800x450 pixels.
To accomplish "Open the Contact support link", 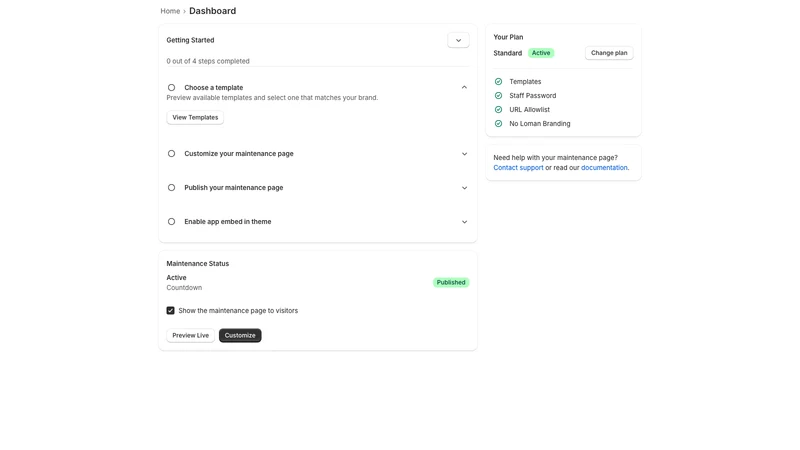I will coord(518,167).
